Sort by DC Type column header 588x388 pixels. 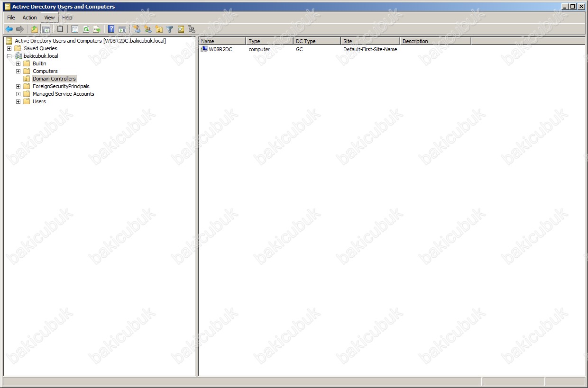click(317, 41)
